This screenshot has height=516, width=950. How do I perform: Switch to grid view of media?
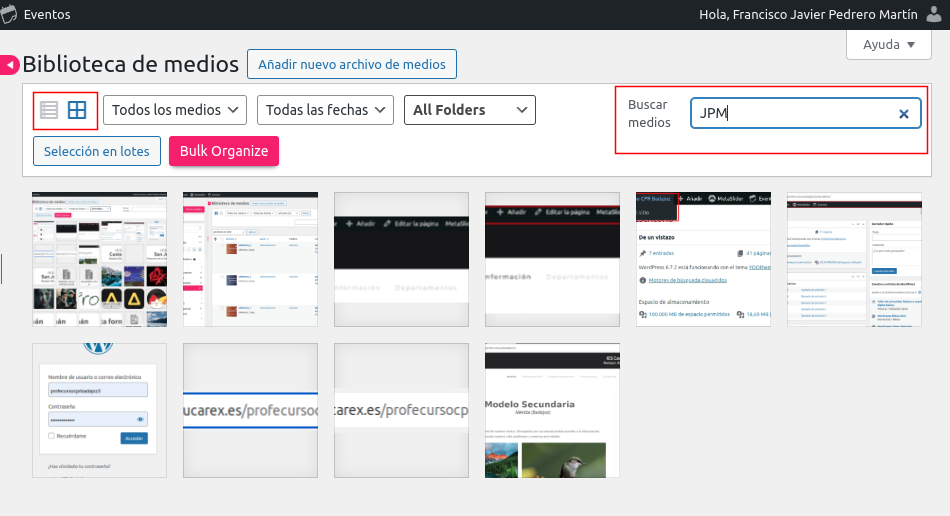coord(77,111)
